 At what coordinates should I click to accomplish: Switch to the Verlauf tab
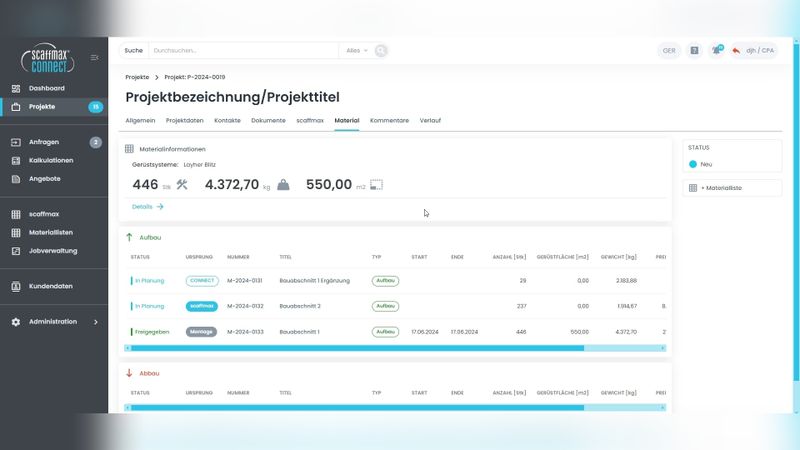point(430,120)
